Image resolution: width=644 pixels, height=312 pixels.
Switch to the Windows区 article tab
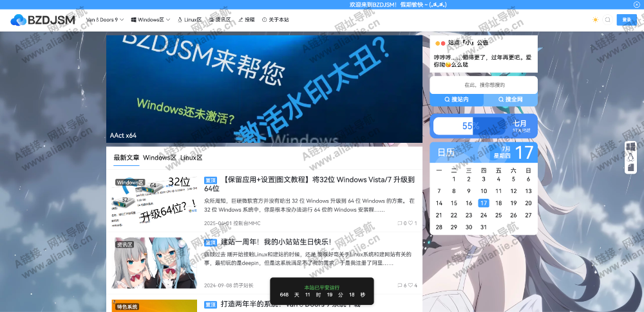coord(160,158)
